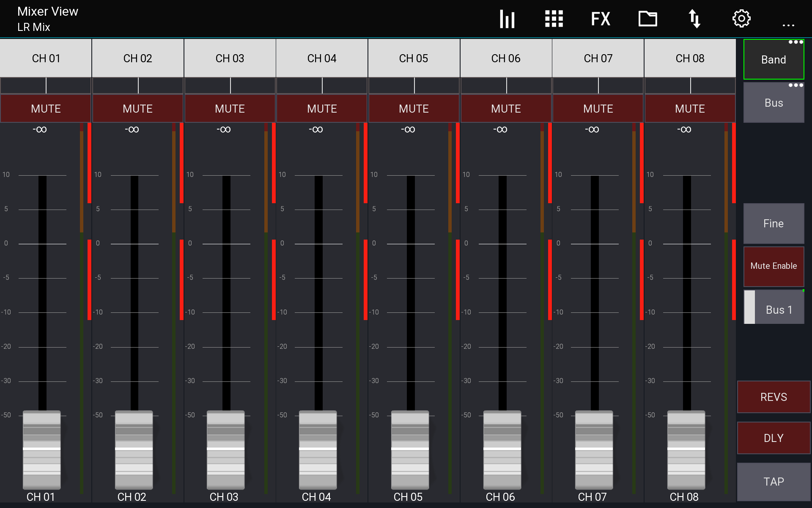
Task: Open the FX panel icon
Action: (601, 19)
